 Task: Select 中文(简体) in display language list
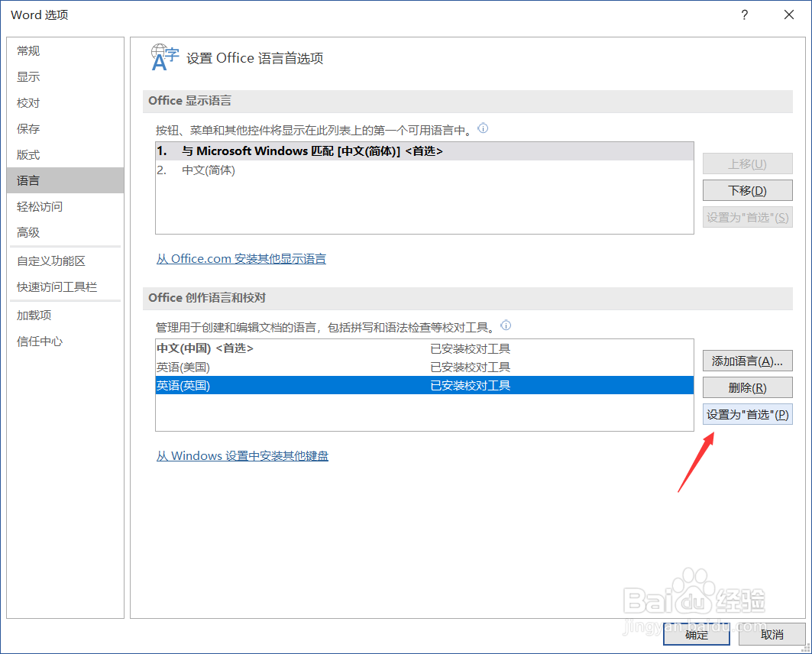click(x=424, y=170)
